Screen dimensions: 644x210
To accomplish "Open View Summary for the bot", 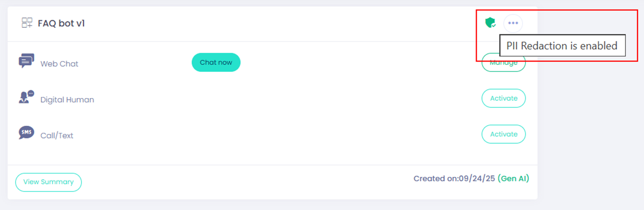I will [x=48, y=182].
